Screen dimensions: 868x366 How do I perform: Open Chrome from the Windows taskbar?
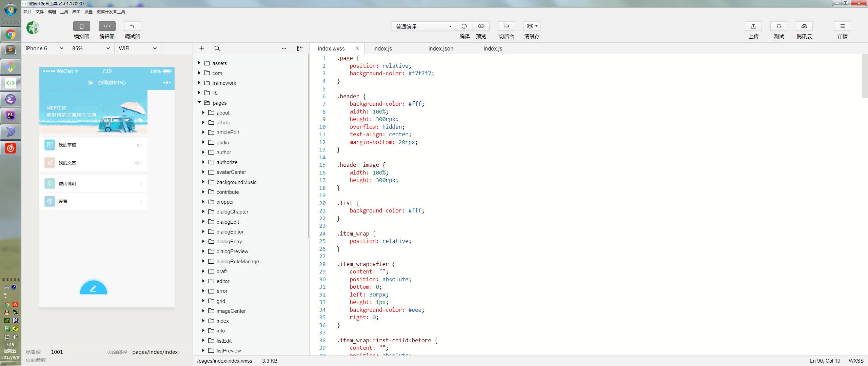11,34
